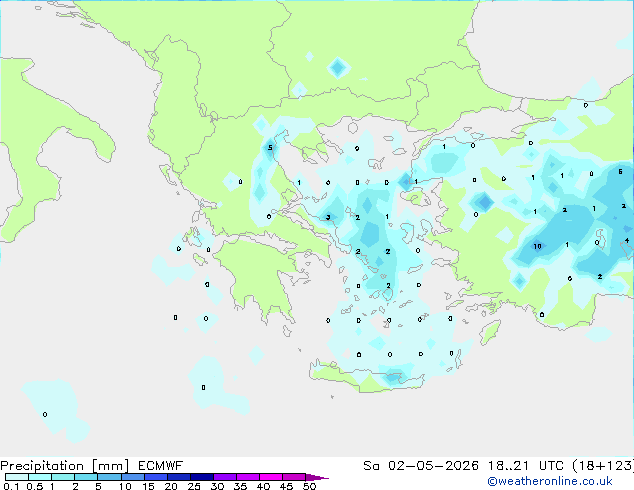This screenshot has height=490, width=634.
Task: Click the '30' legend scale label
Action: (217, 486)
